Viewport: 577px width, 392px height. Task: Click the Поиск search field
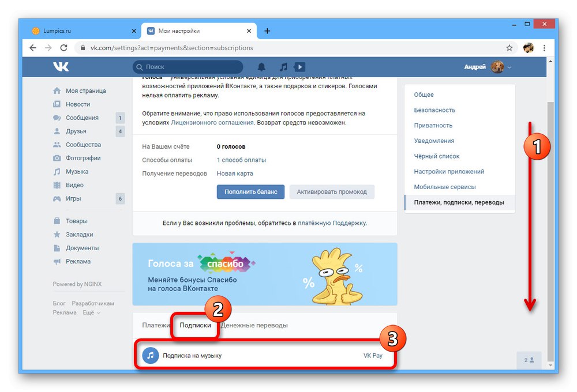click(x=188, y=67)
